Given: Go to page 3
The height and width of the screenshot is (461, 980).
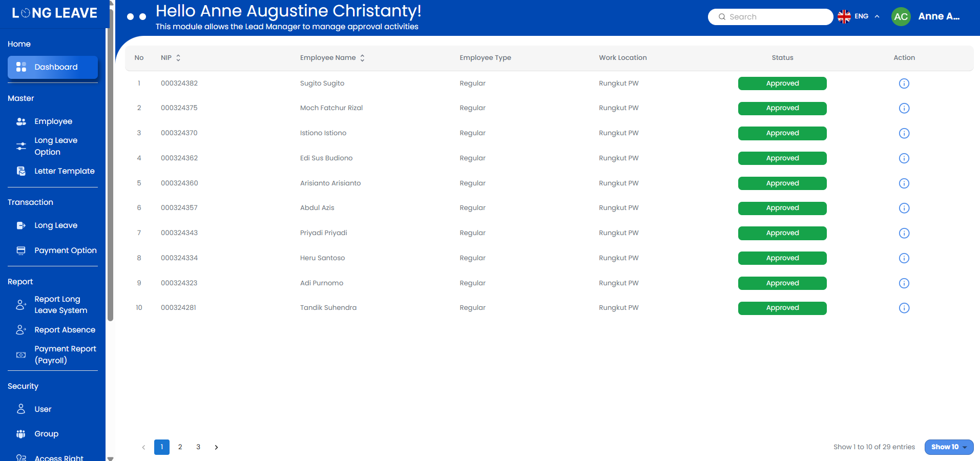Looking at the screenshot, I should [198, 447].
